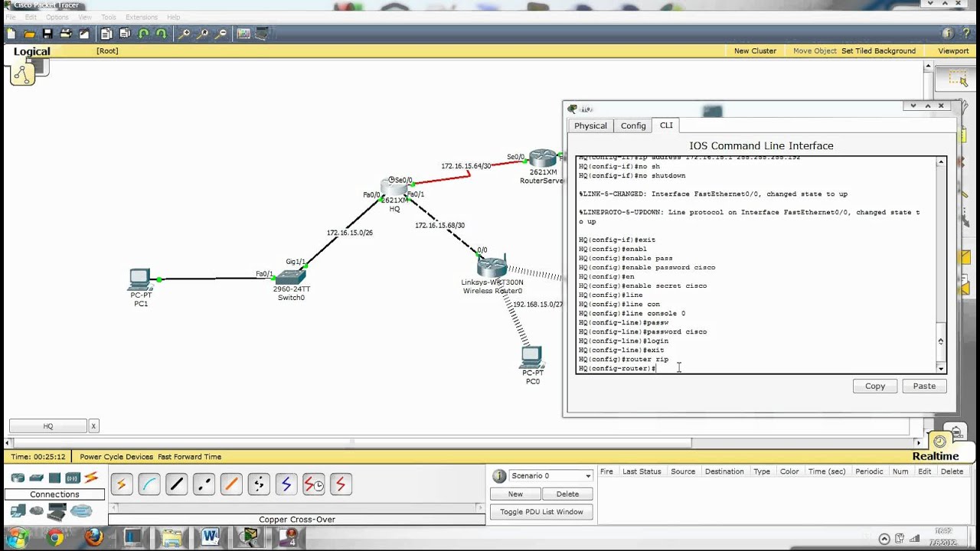Choose Custom Made Devices category
Viewport: 980px width, 551px height.
(57, 511)
